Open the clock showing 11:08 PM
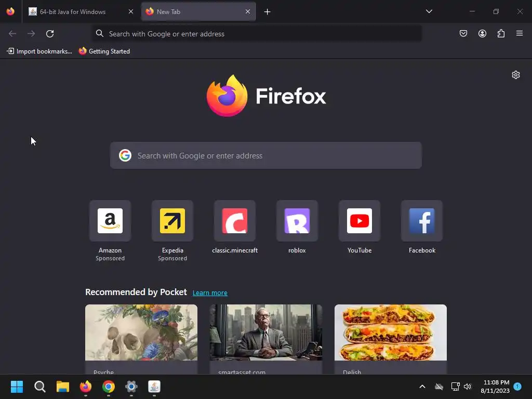The height and width of the screenshot is (399, 532). click(x=495, y=387)
